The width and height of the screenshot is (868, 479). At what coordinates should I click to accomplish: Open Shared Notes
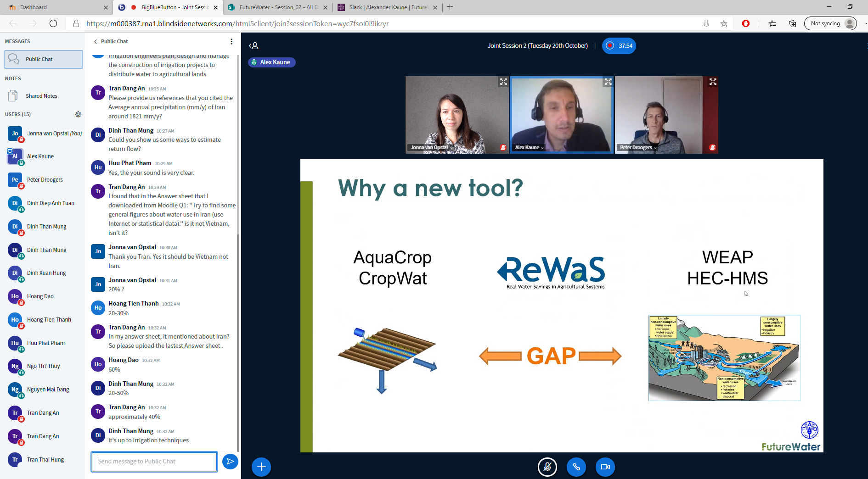tap(42, 96)
